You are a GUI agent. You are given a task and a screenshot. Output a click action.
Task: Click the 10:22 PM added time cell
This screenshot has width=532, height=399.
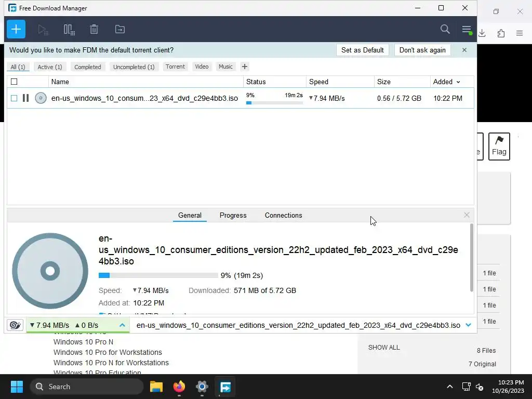[x=447, y=98]
